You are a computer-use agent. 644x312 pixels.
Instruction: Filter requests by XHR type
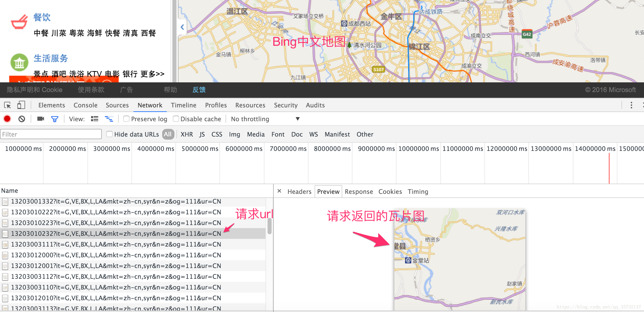(187, 134)
